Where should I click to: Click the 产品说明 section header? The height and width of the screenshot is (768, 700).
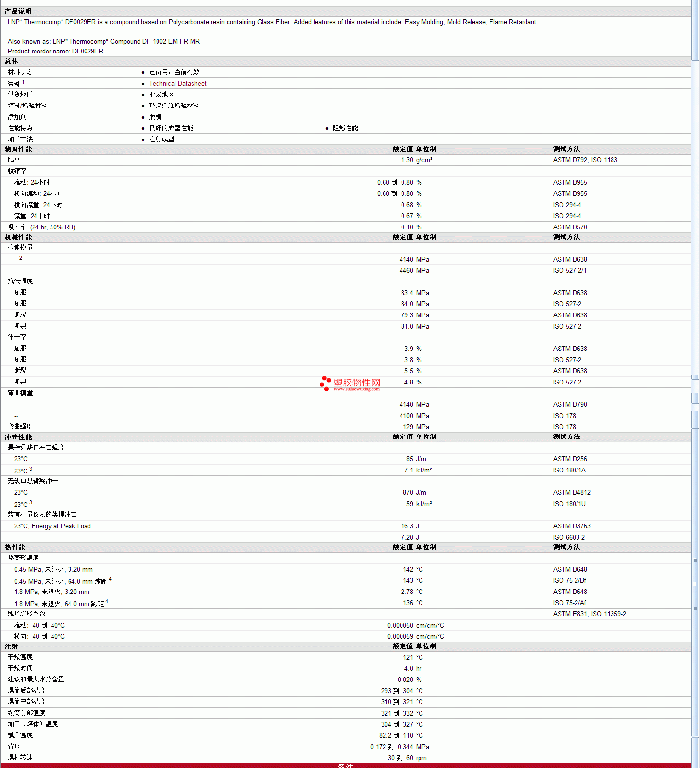pyautogui.click(x=18, y=11)
